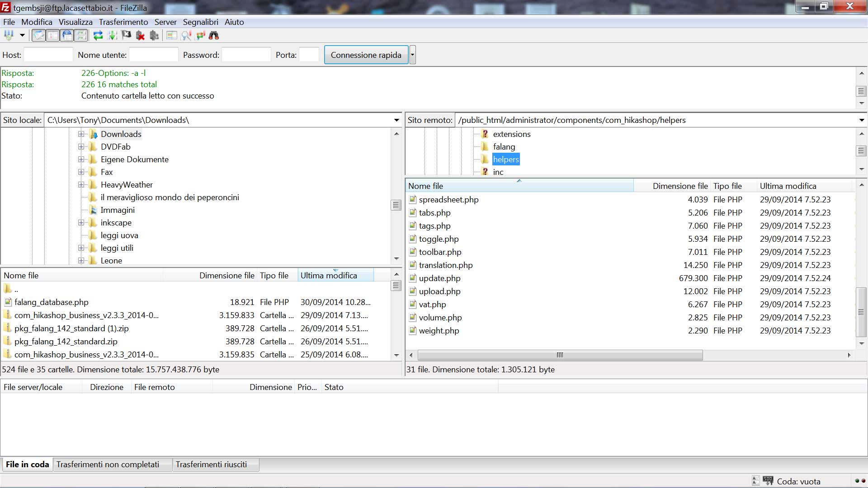Toggle the local directory tree display
The height and width of the screenshot is (488, 868).
click(x=53, y=35)
